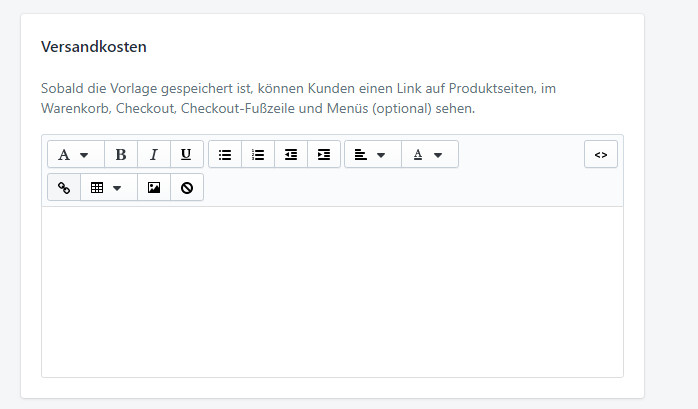The height and width of the screenshot is (409, 698).
Task: Expand the insert table dropdown
Action: coord(107,188)
